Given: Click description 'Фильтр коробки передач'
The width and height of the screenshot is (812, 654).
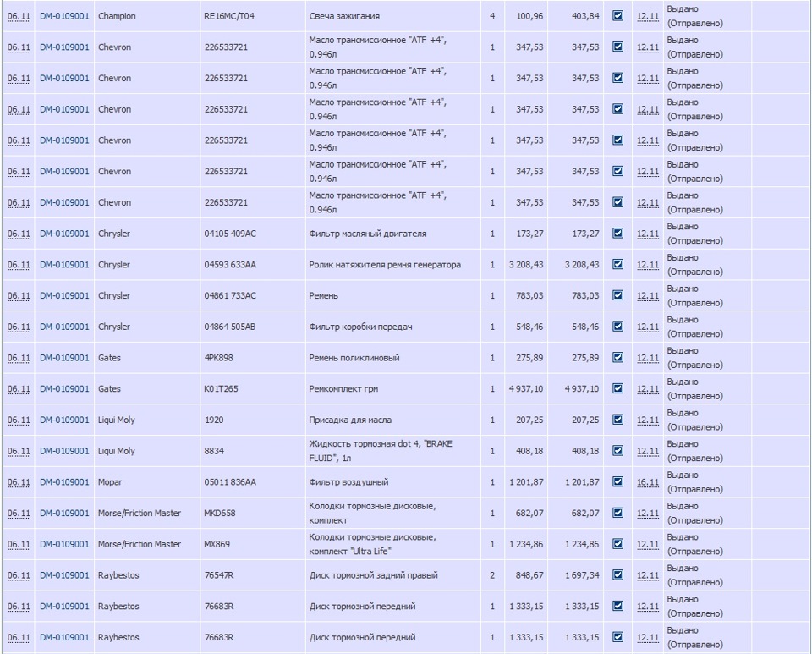Looking at the screenshot, I should point(361,327).
